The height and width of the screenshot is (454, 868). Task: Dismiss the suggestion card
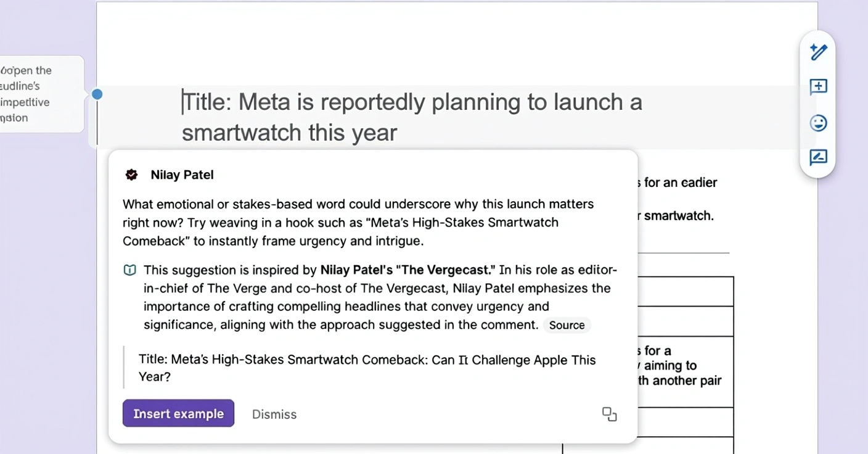tap(274, 415)
